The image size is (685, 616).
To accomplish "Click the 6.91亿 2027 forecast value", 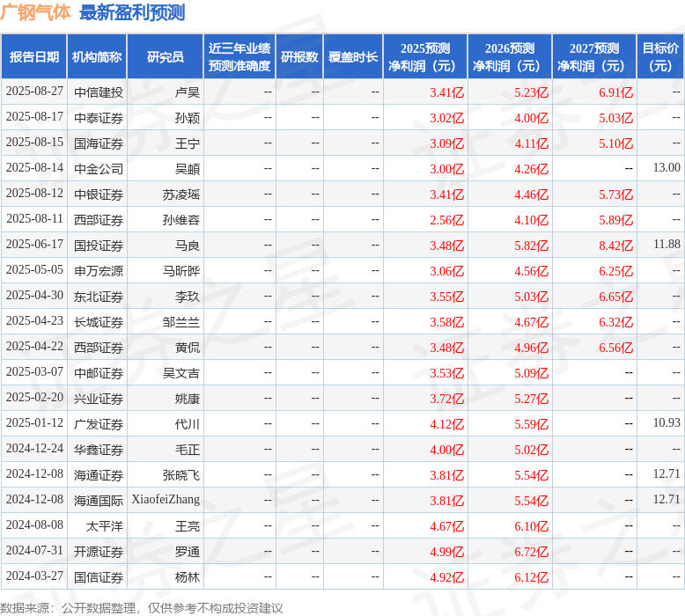I will (615, 92).
